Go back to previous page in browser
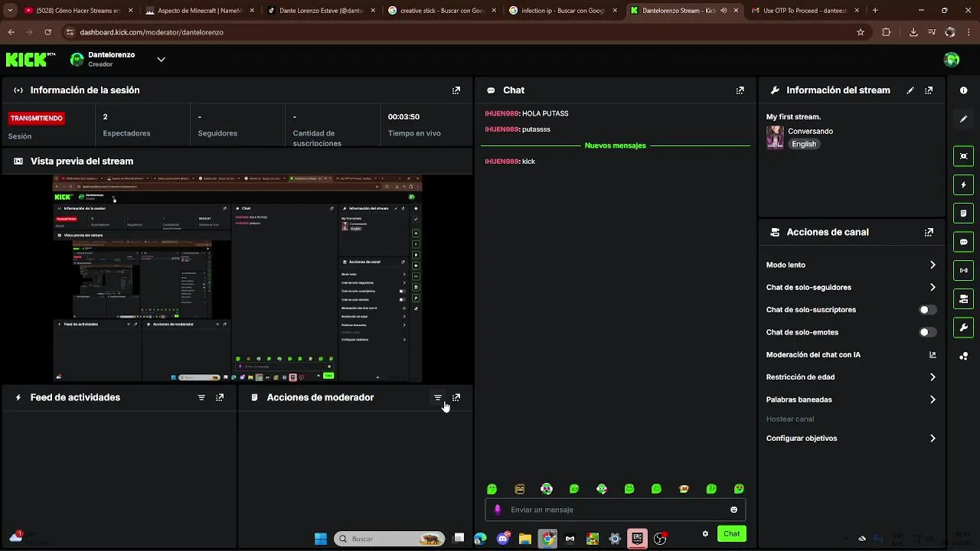This screenshot has width=980, height=551. coord(11,32)
